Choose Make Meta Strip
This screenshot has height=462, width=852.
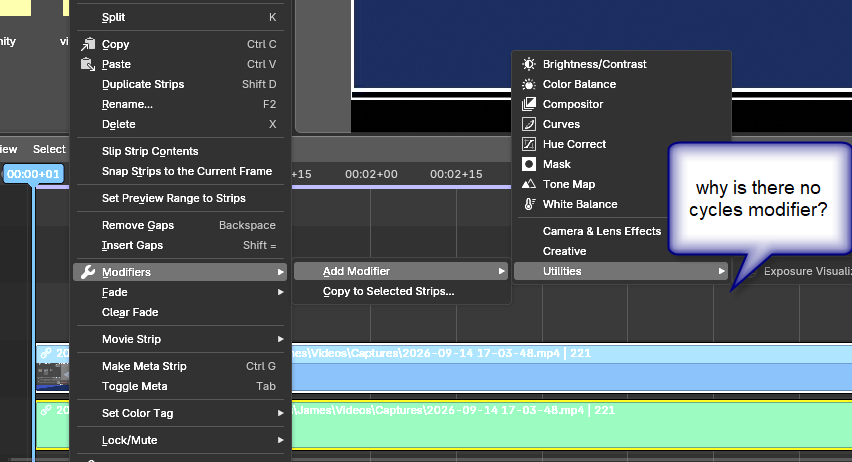tap(180, 366)
